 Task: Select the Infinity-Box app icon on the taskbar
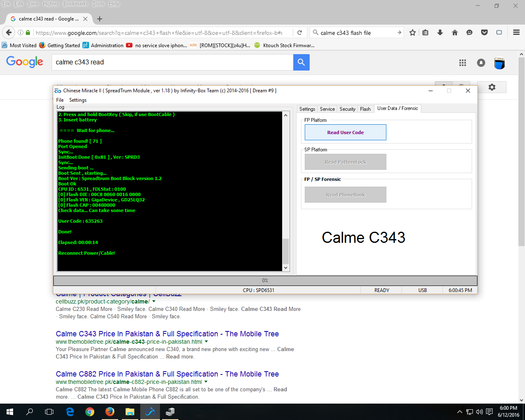(x=150, y=412)
